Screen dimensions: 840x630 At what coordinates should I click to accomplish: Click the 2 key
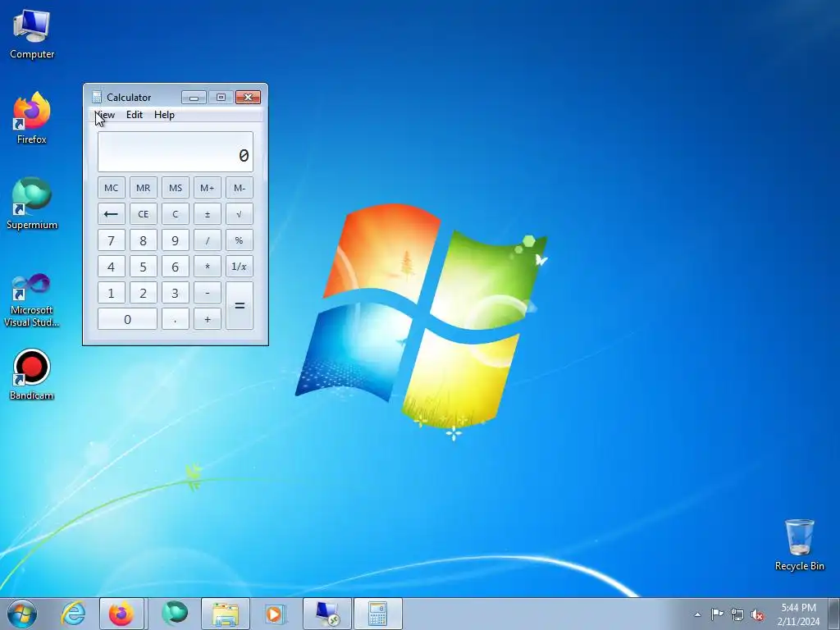click(x=143, y=293)
